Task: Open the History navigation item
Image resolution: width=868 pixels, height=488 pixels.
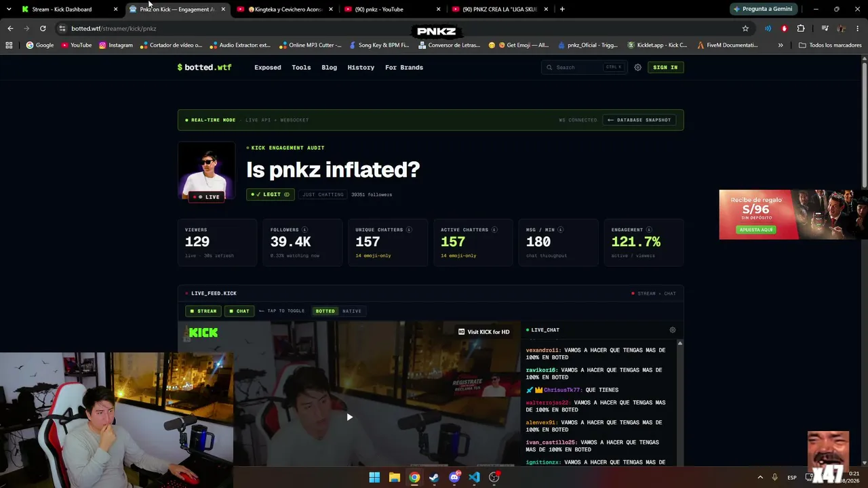Action: 361,67
